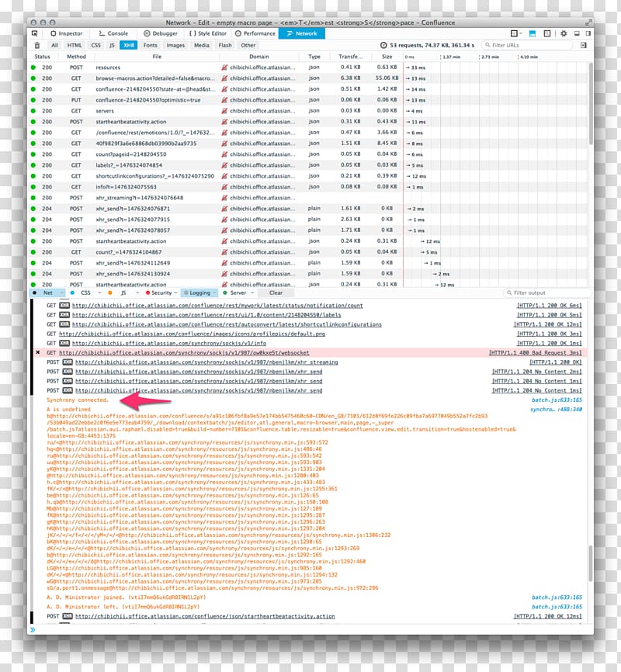Expand the Security filter dropdown arrow
This screenshot has width=621, height=672.
point(176,293)
